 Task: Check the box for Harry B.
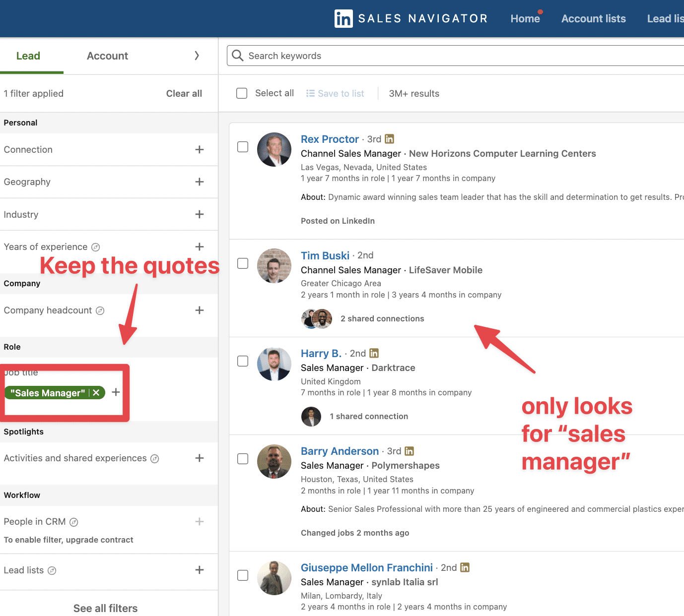click(x=243, y=361)
